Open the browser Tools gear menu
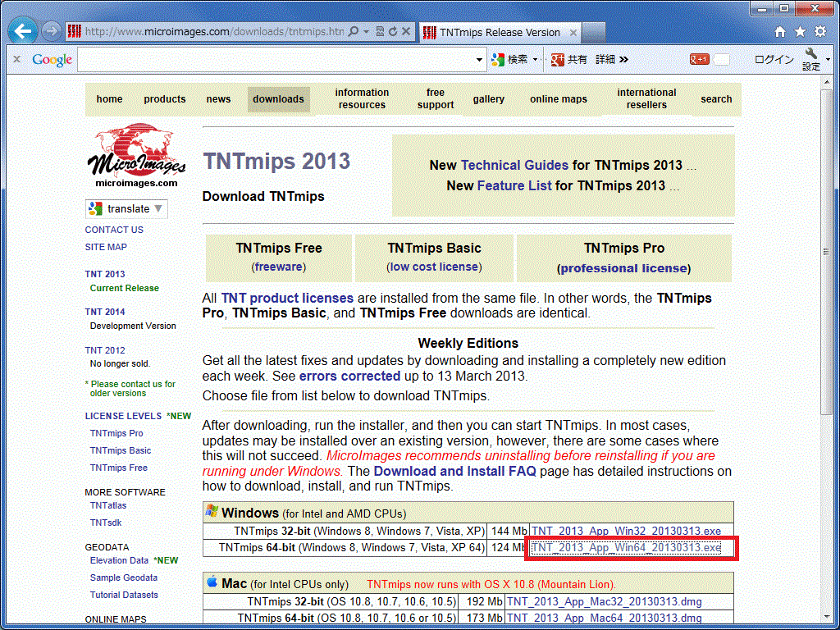The image size is (840, 630). click(x=820, y=32)
